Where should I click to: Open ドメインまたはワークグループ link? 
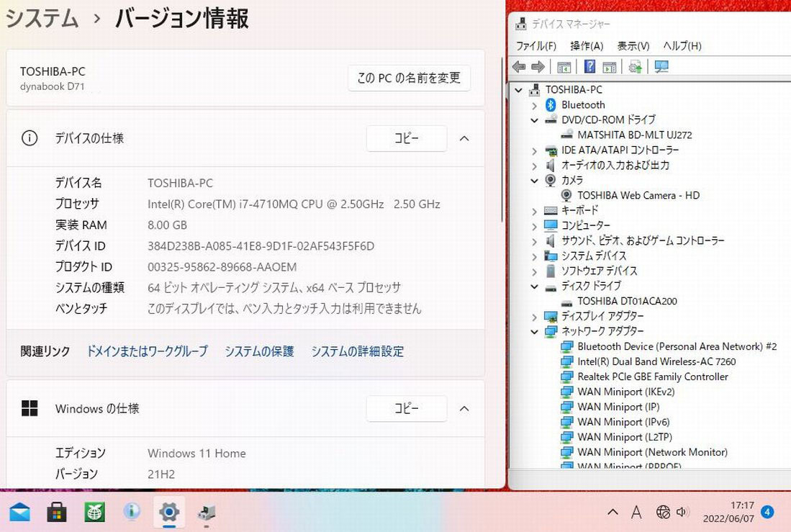pos(148,351)
